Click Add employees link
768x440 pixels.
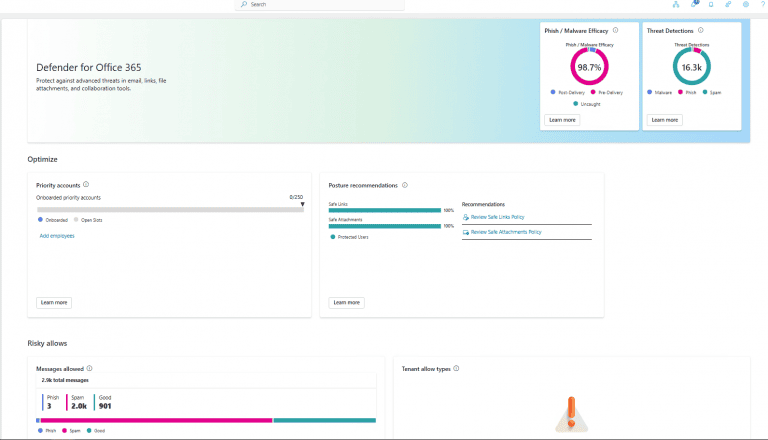click(x=57, y=236)
